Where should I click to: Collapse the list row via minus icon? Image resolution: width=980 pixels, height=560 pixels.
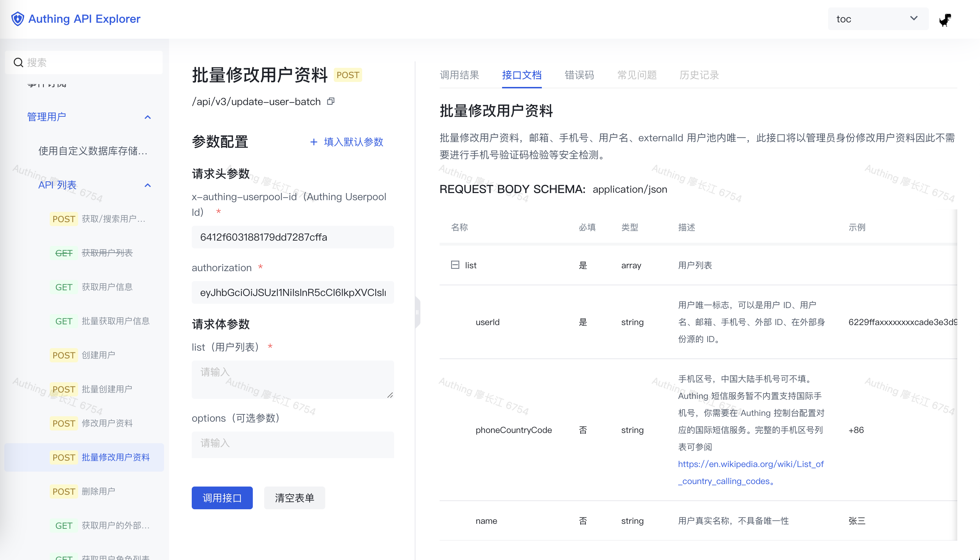pyautogui.click(x=455, y=265)
